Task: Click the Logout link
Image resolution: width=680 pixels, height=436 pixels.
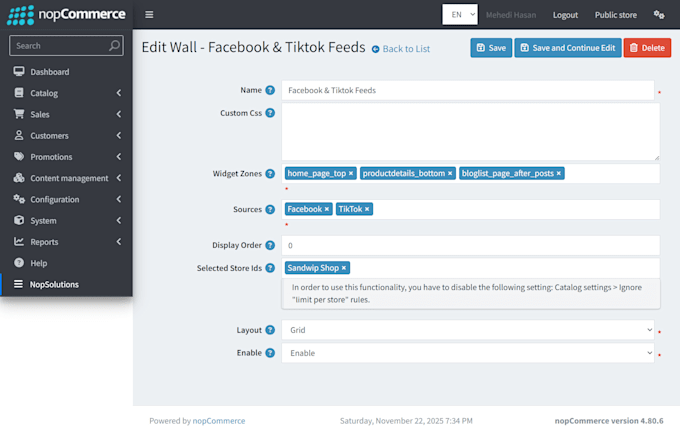Action: point(565,15)
